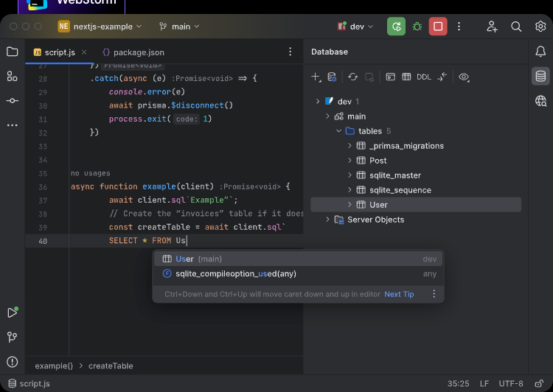553x392 pixels.
Task: Open the web inspector globe icon
Action: point(540,101)
